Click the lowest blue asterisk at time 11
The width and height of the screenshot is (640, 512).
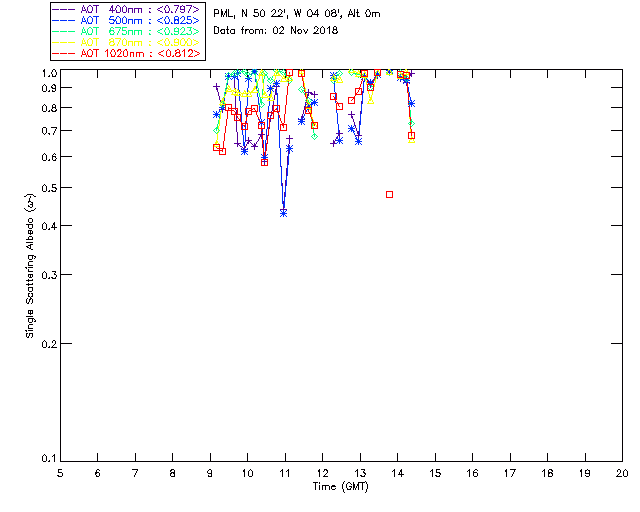tap(284, 213)
